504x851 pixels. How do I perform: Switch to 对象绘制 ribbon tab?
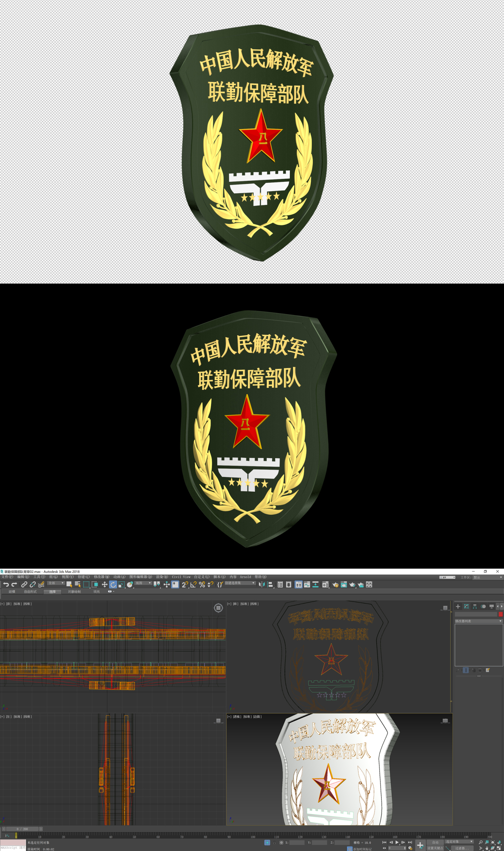[75, 591]
